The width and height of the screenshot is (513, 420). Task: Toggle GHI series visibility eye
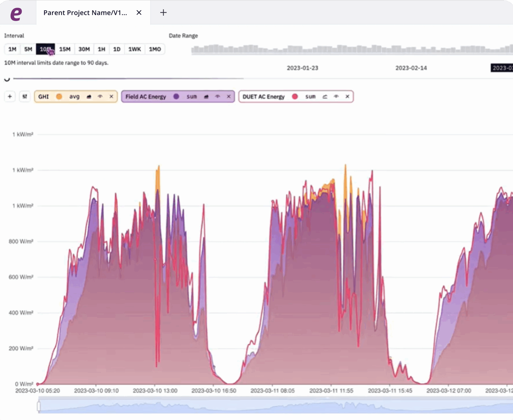[x=100, y=96]
